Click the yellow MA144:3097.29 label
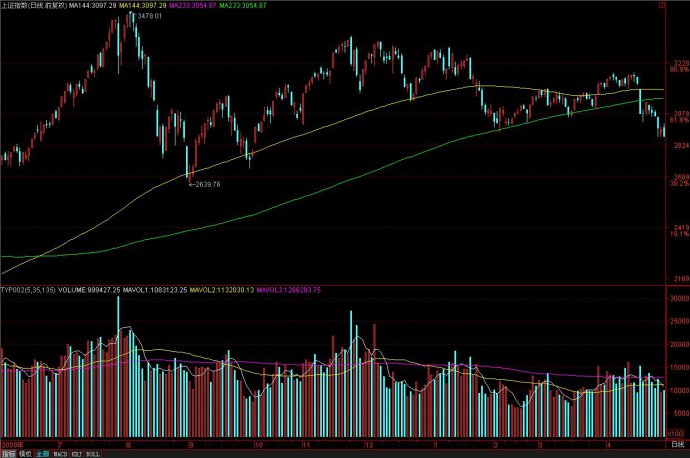Image resolution: width=690 pixels, height=458 pixels. [x=143, y=5]
